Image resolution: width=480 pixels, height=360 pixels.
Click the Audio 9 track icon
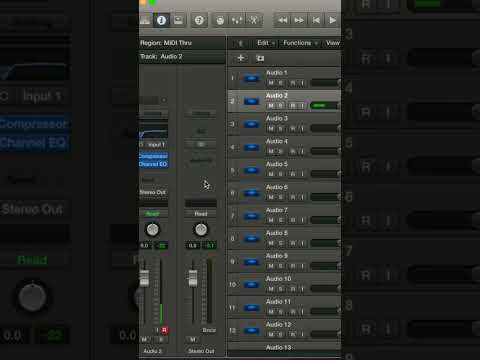(252, 262)
